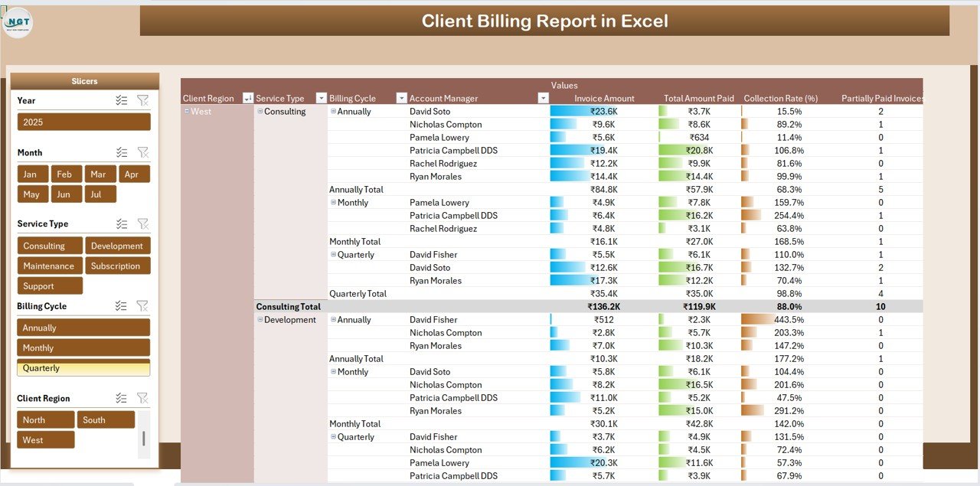Click the Client Region slicer scrollbar
980x486 pixels.
(x=143, y=438)
